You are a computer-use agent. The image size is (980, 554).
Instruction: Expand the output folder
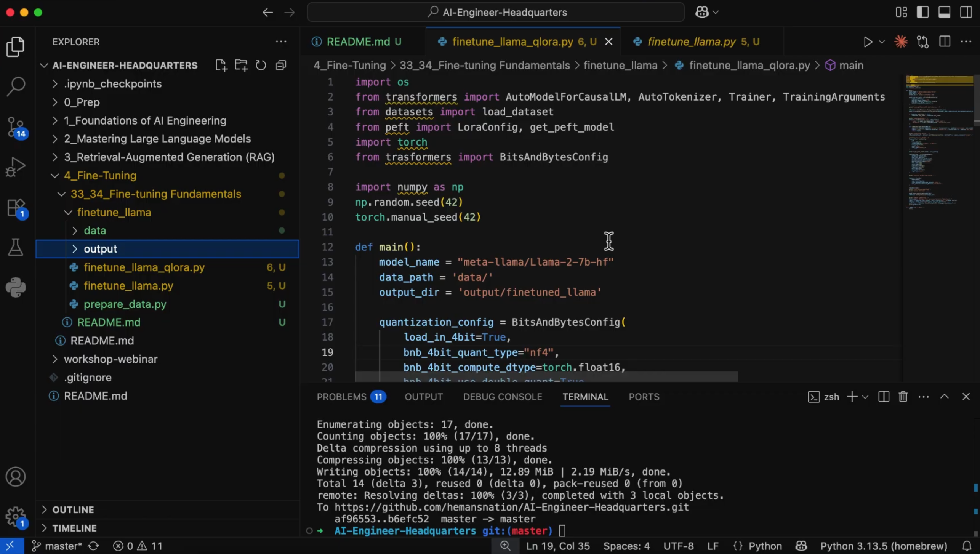100,249
